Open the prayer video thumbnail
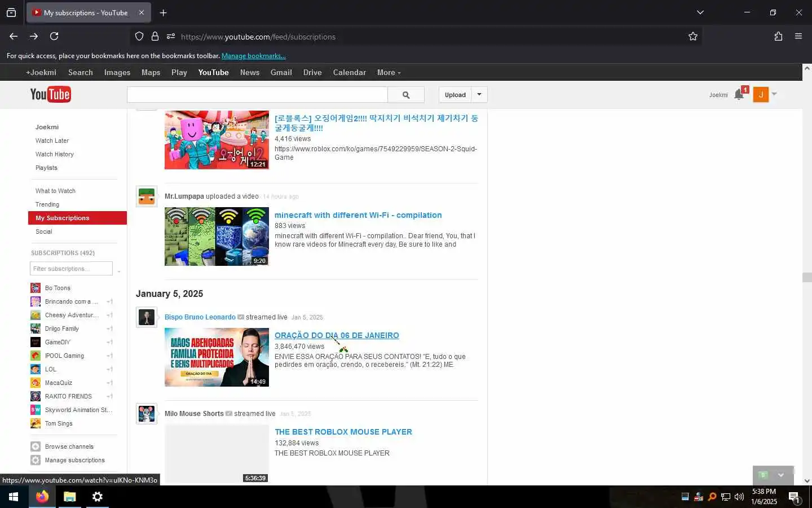The image size is (812, 508). (217, 357)
